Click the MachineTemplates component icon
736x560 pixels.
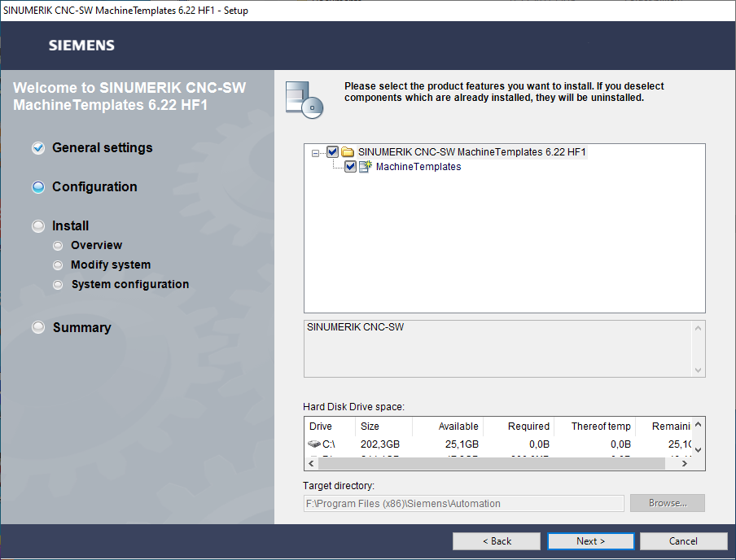[x=366, y=167]
